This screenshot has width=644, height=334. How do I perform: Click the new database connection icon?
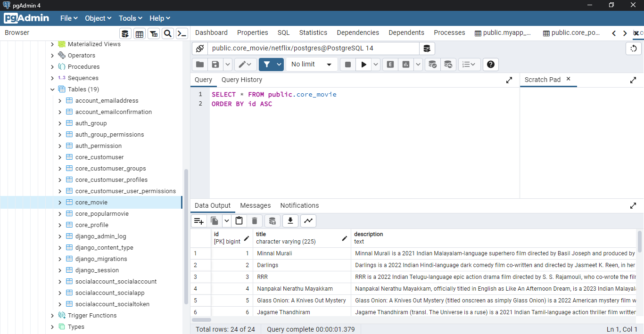pos(427,49)
